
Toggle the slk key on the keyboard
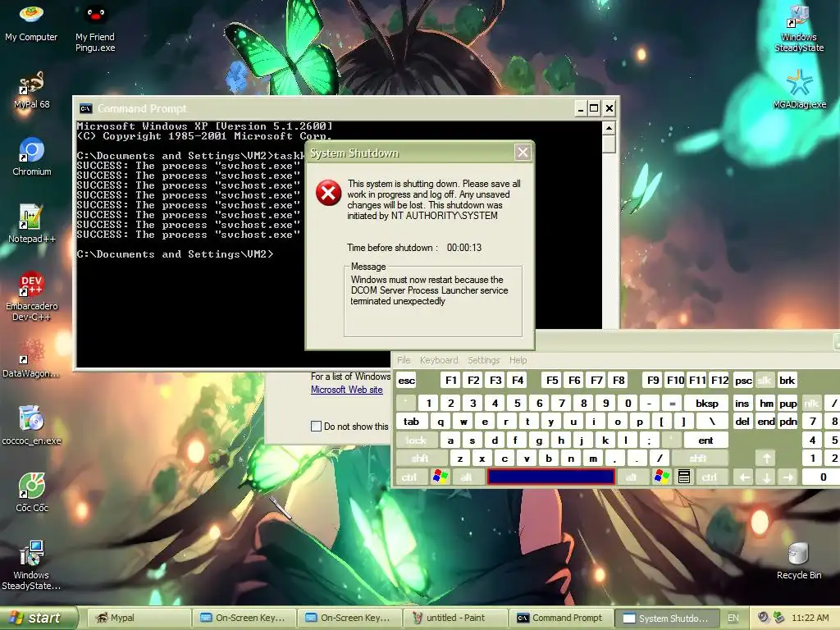point(765,381)
